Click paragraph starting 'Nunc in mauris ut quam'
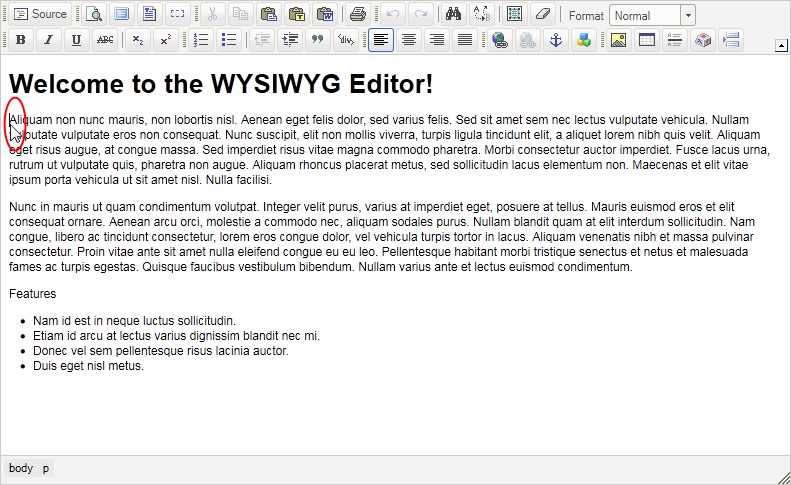 (382, 237)
